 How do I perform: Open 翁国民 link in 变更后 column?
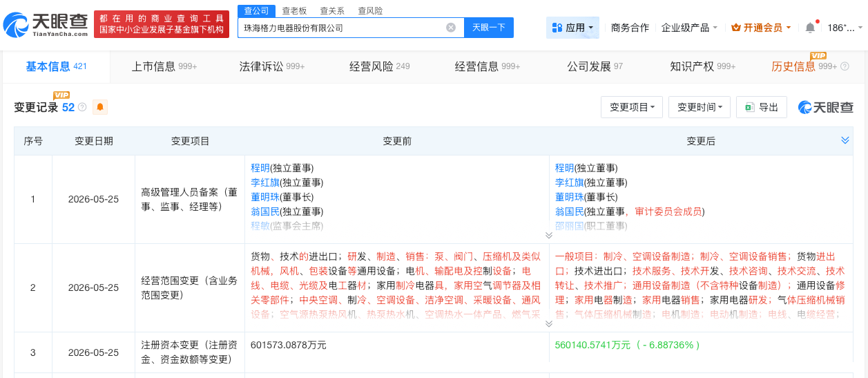click(x=569, y=211)
